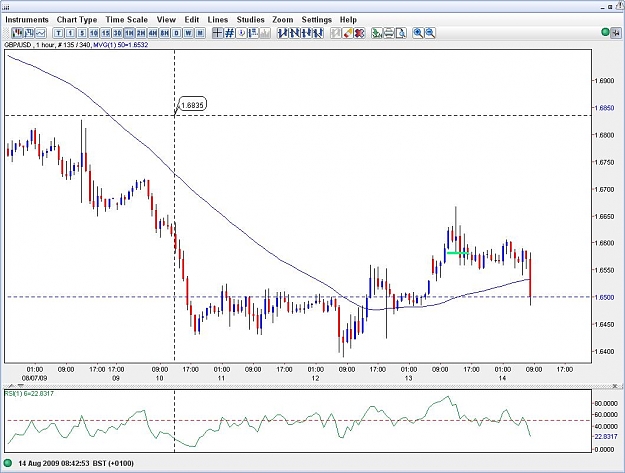Click the RSI(1) 6=22.8317 label
625x473 pixels.
pyautogui.click(x=29, y=394)
